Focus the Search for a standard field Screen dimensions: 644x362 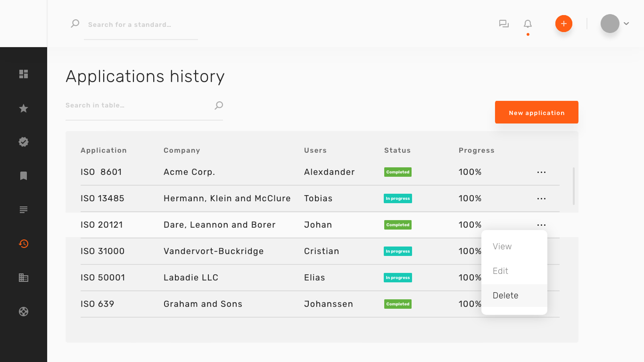(140, 25)
